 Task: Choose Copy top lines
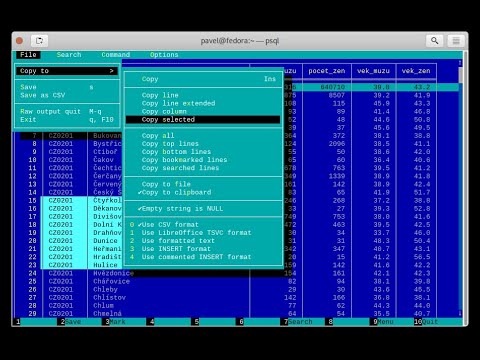point(203,143)
